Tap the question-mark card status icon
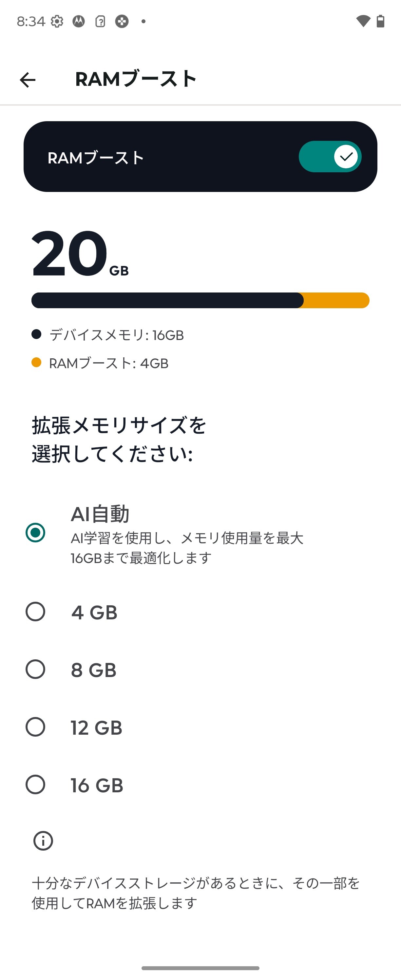The height and width of the screenshot is (980, 401). (x=100, y=21)
